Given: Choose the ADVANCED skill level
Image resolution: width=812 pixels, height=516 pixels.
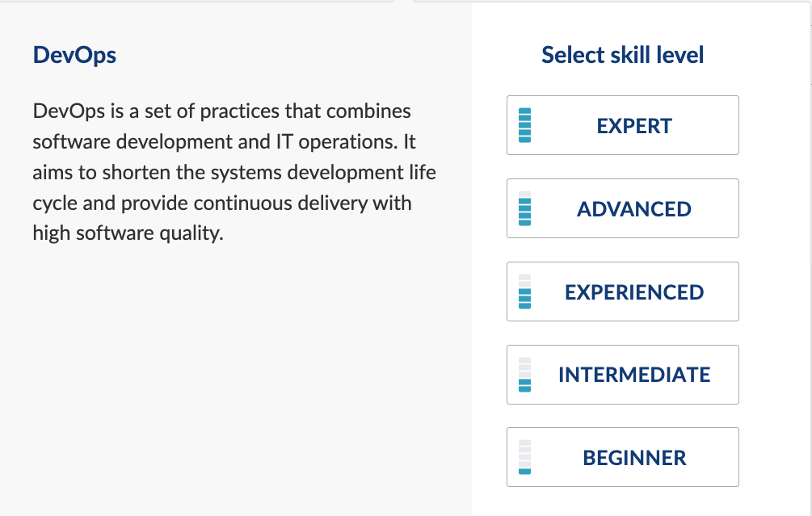Looking at the screenshot, I should pyautogui.click(x=622, y=208).
